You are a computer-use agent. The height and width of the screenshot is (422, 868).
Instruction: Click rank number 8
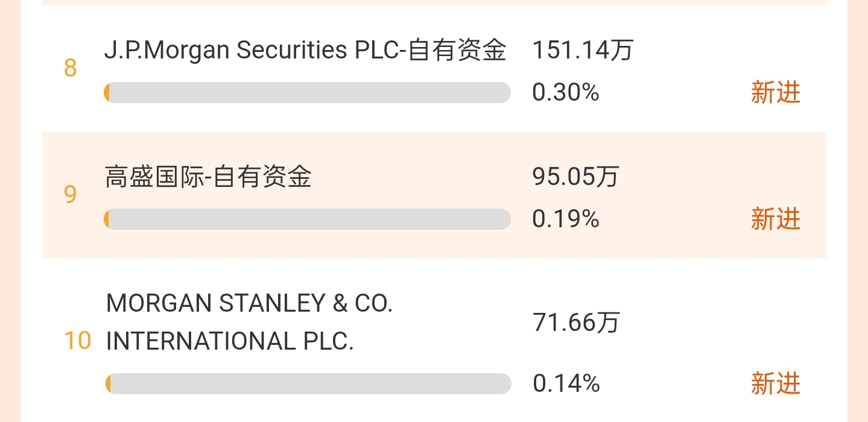(71, 68)
